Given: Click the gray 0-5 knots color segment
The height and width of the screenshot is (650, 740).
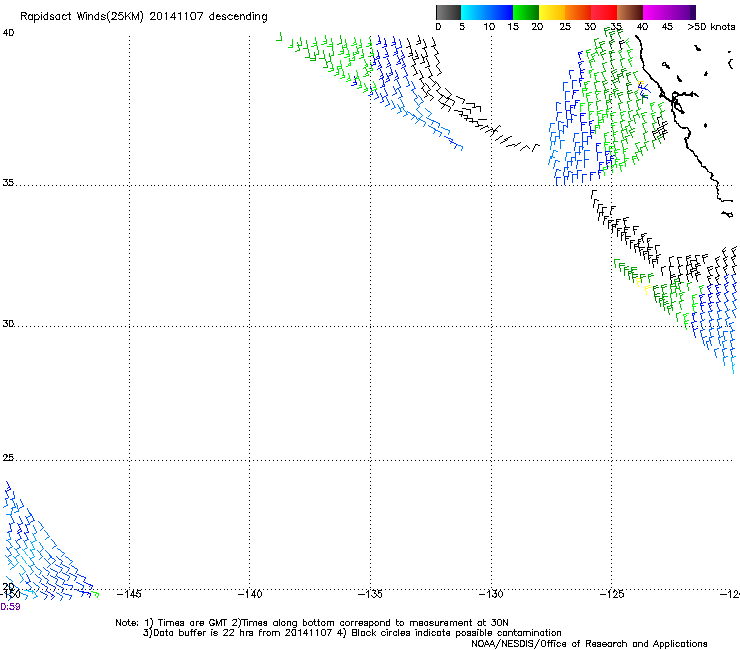Looking at the screenshot, I should pos(448,12).
